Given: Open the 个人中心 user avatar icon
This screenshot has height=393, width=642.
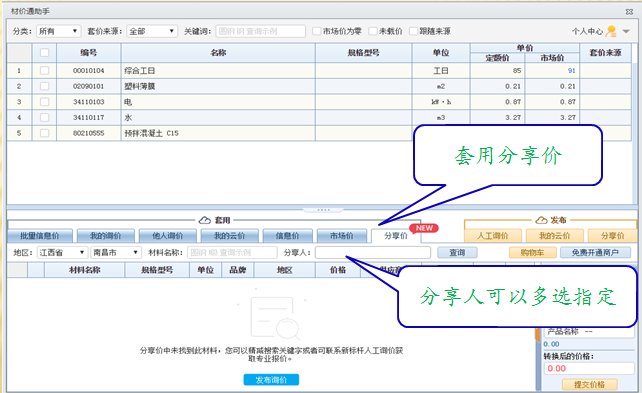Looking at the screenshot, I should [x=611, y=31].
